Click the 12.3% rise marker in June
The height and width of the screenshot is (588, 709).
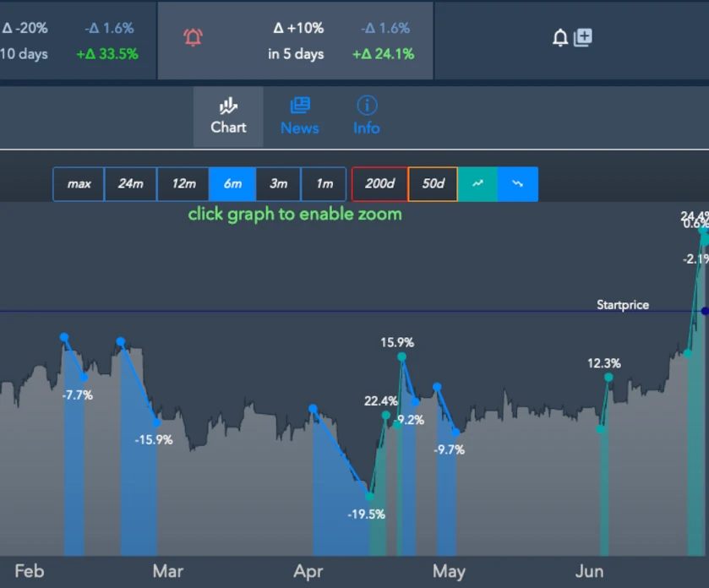coord(608,377)
